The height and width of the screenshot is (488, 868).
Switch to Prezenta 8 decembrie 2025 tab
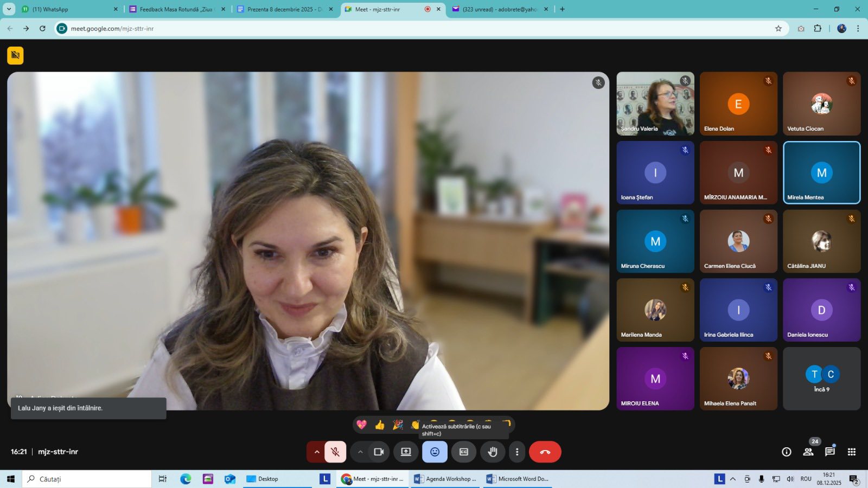(282, 9)
